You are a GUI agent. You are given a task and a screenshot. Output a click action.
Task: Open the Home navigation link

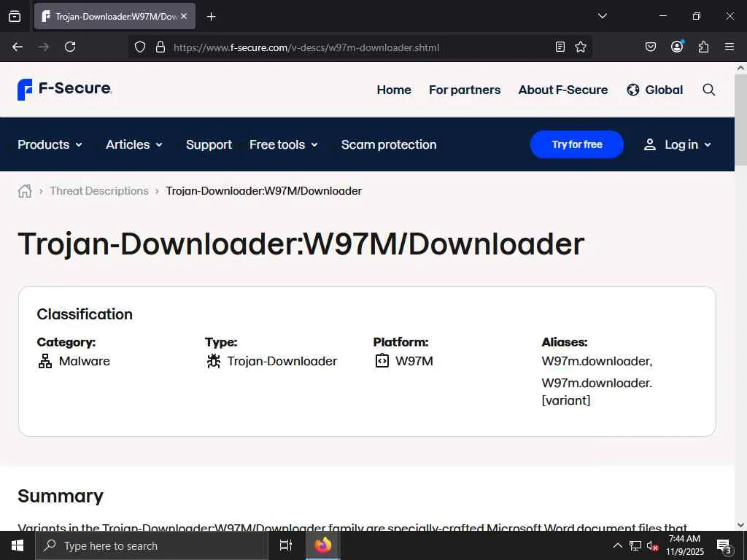(393, 90)
